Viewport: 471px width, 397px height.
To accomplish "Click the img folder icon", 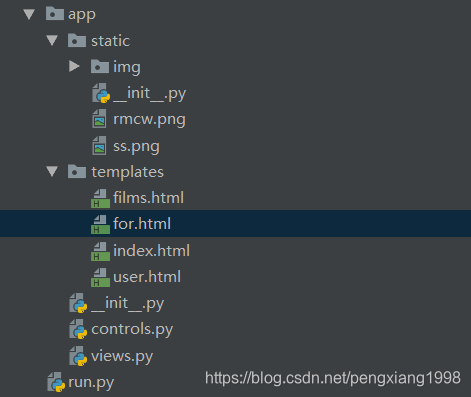I will 100,67.
